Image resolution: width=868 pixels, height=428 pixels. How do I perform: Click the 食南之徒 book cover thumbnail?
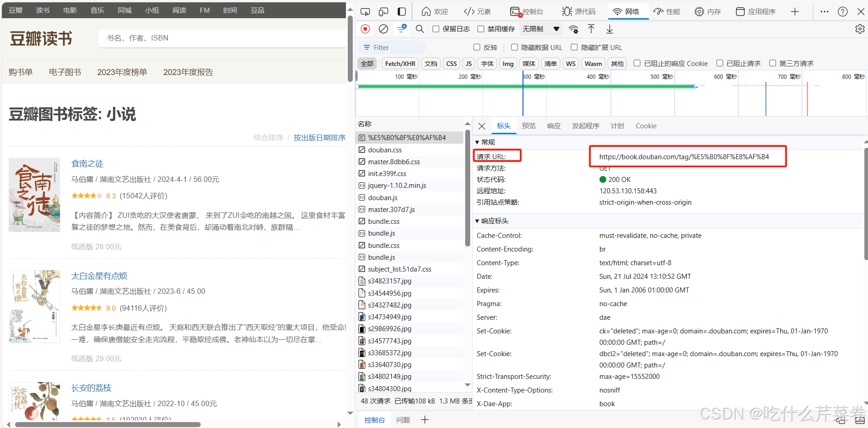(34, 195)
